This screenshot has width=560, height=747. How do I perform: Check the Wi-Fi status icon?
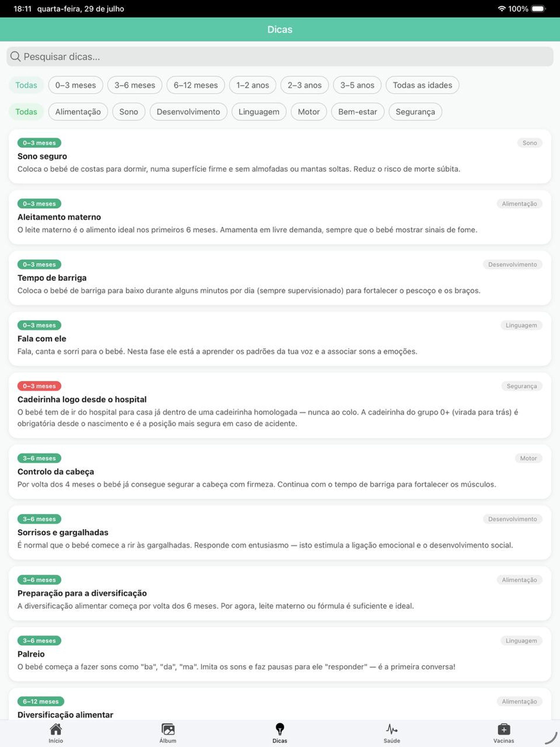[501, 9]
